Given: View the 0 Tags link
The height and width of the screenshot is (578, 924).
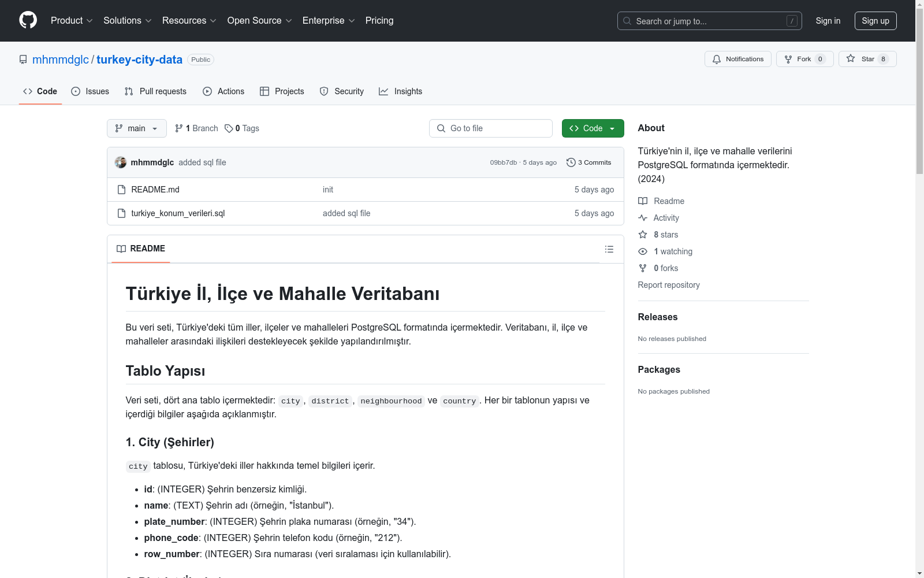Looking at the screenshot, I should click(x=242, y=128).
